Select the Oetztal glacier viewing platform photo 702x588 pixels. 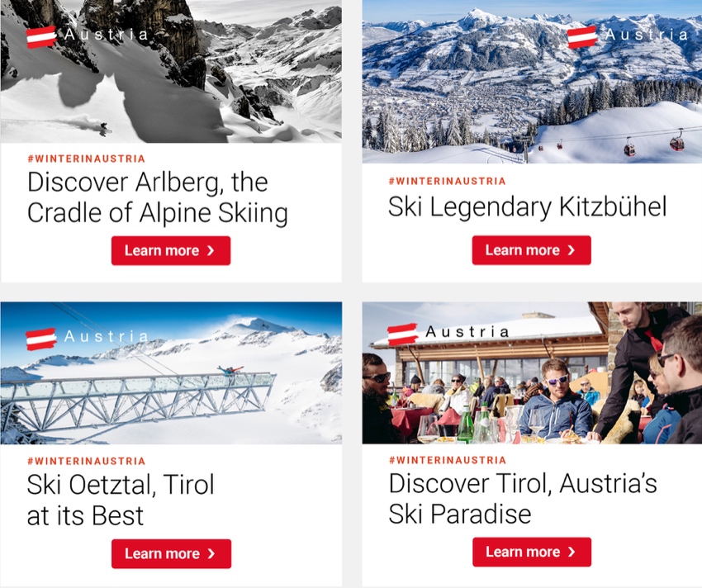click(171, 373)
